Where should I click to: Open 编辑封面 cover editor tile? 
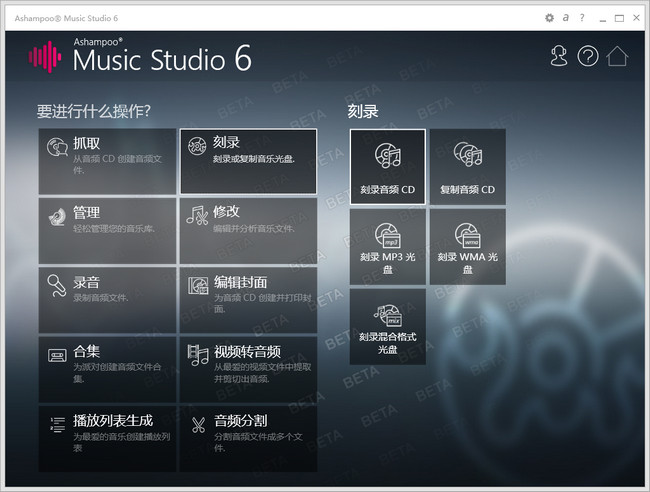[248, 300]
